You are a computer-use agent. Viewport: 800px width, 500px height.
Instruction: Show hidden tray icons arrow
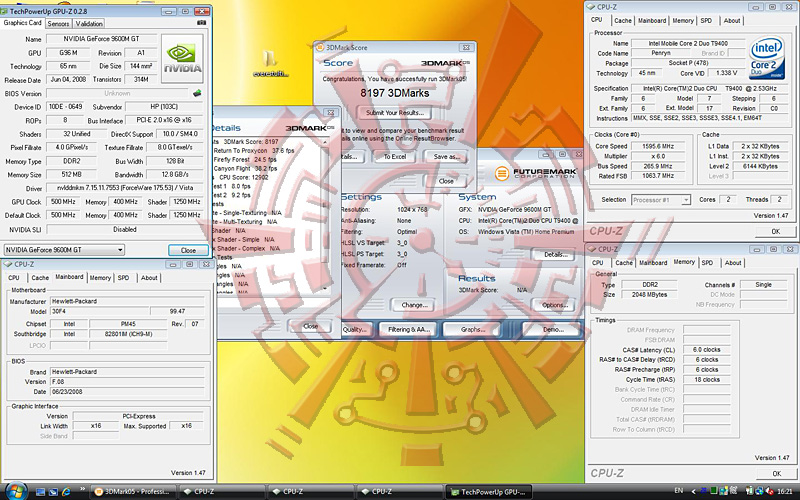(x=692, y=491)
